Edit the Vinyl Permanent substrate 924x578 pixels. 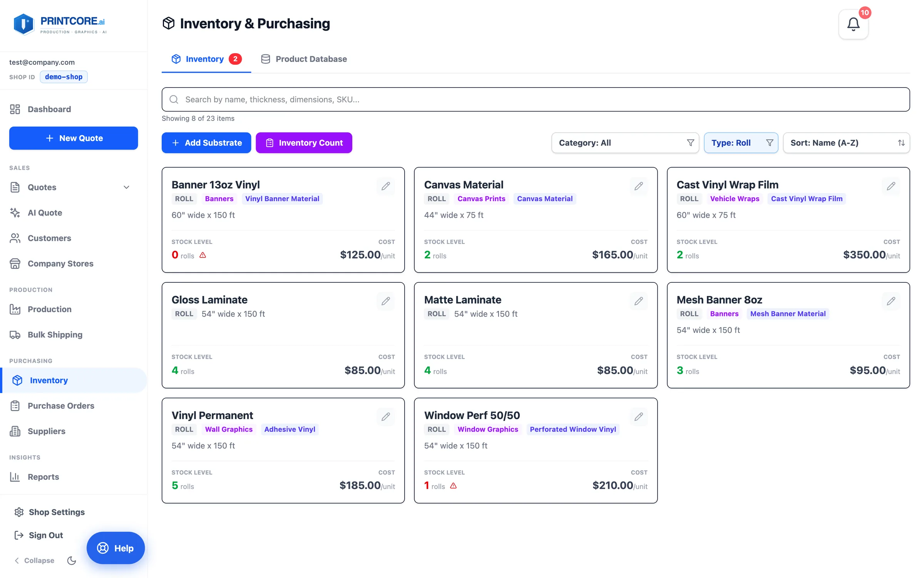[x=386, y=417]
